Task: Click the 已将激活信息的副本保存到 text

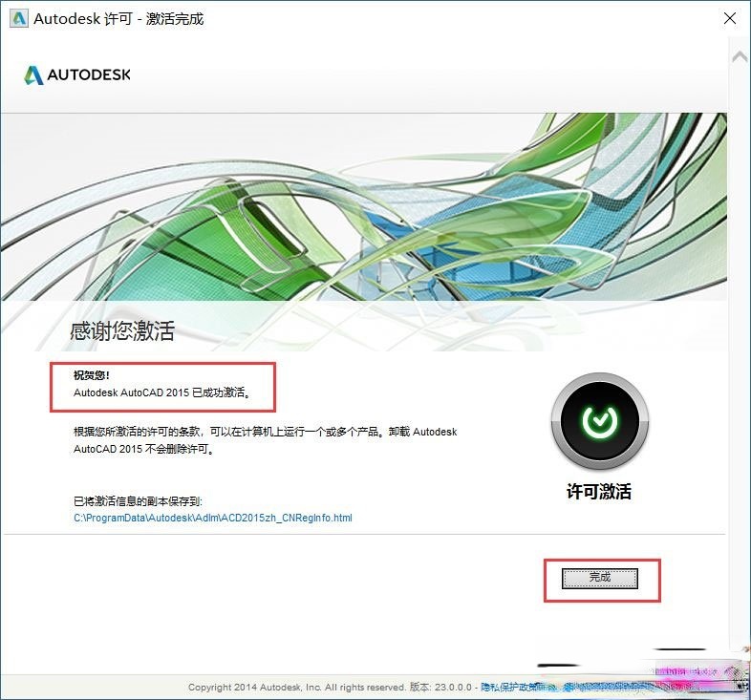Action: [138, 500]
